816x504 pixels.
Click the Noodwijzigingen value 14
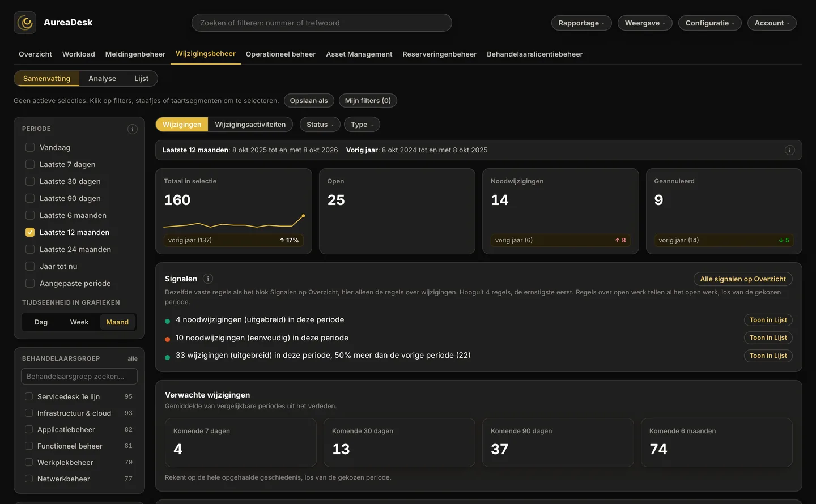point(500,200)
